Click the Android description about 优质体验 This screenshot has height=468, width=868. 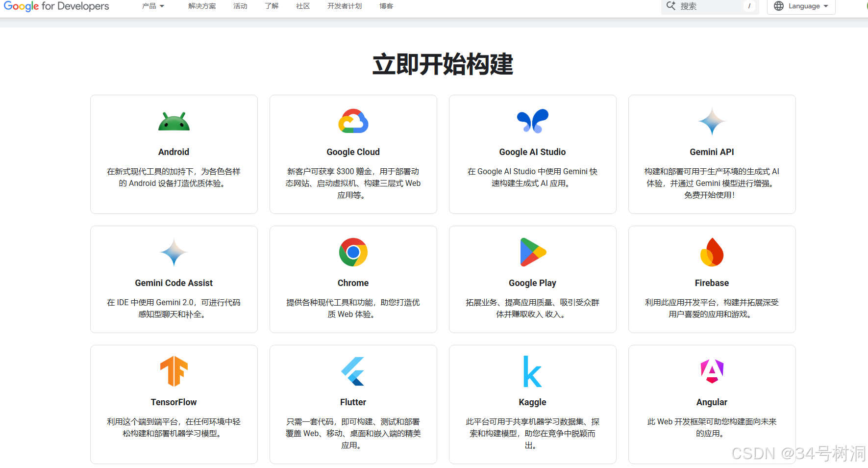coord(174,178)
